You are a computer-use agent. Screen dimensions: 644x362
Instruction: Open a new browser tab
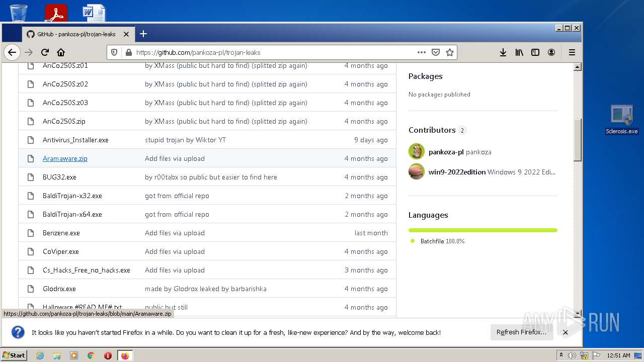(x=143, y=34)
